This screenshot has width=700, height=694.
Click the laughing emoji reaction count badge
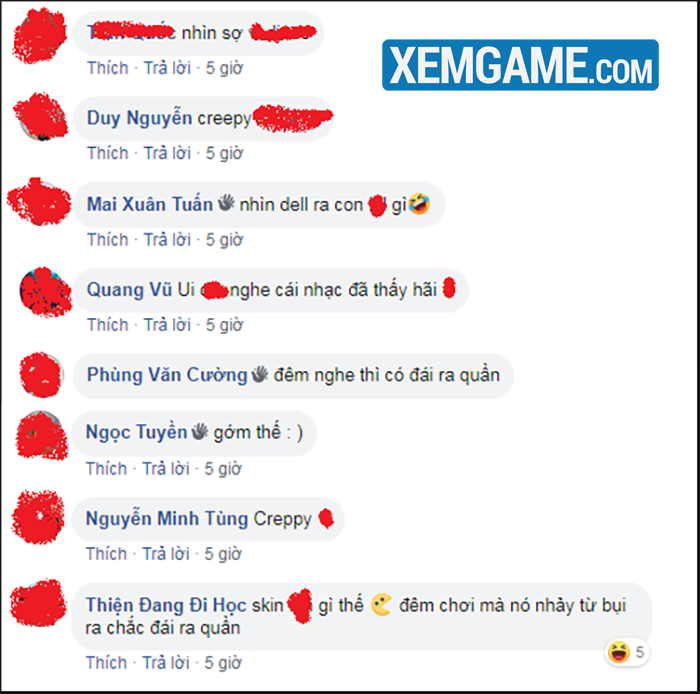point(627,652)
